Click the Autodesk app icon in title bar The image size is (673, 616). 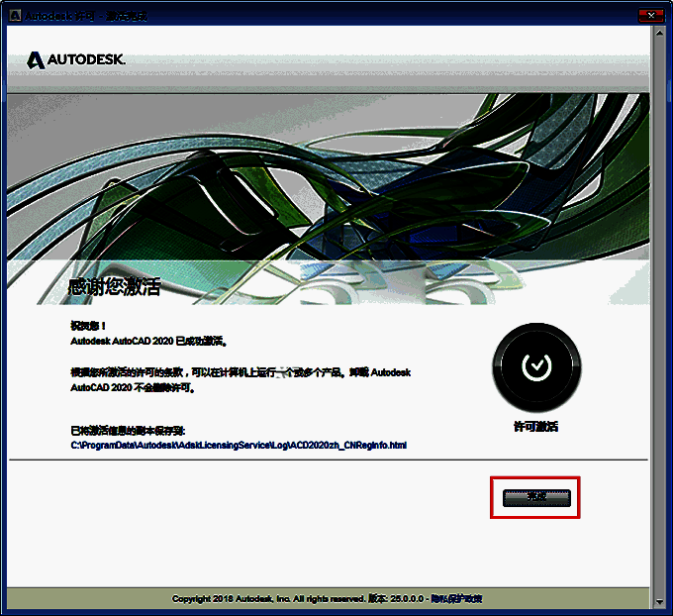[14, 16]
